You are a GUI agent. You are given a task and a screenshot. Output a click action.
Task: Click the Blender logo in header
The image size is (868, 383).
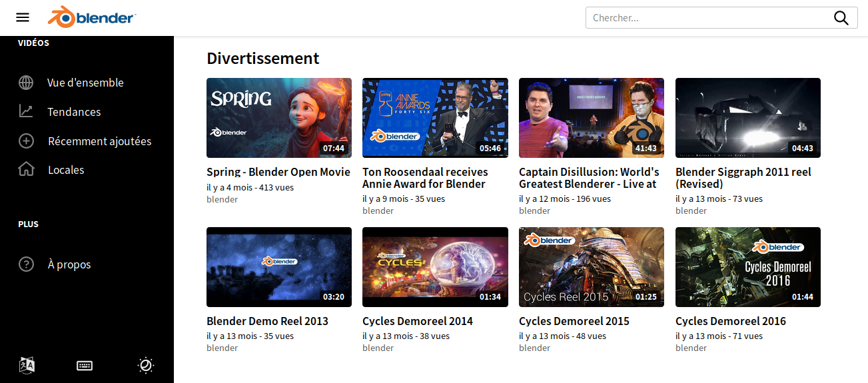click(92, 18)
